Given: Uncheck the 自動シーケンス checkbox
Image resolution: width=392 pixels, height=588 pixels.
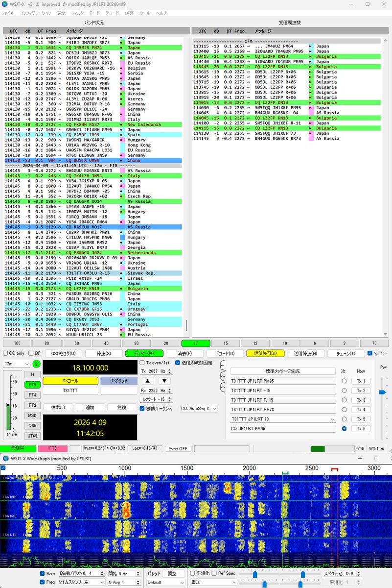Looking at the screenshot, I should pos(142,408).
